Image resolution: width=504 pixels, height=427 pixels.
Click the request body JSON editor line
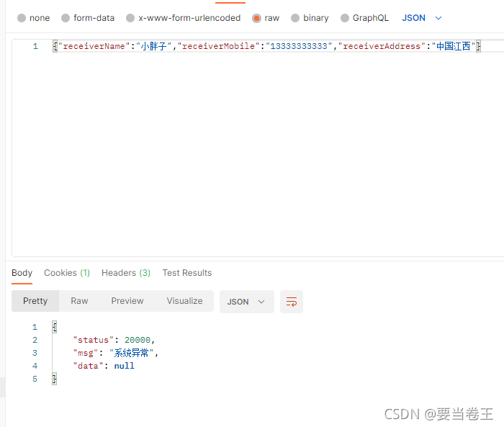267,46
